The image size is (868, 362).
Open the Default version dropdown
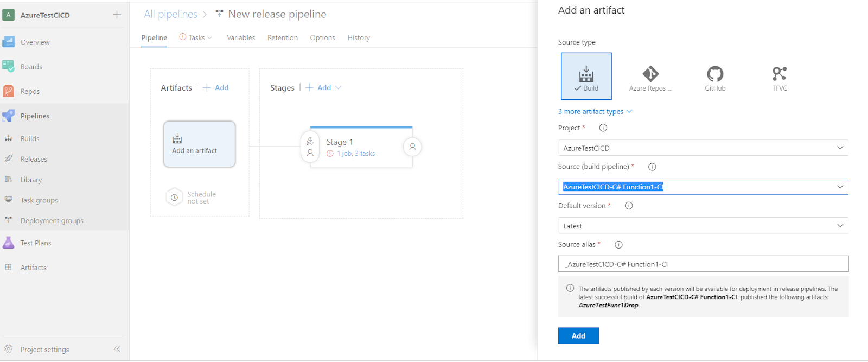[x=703, y=226]
